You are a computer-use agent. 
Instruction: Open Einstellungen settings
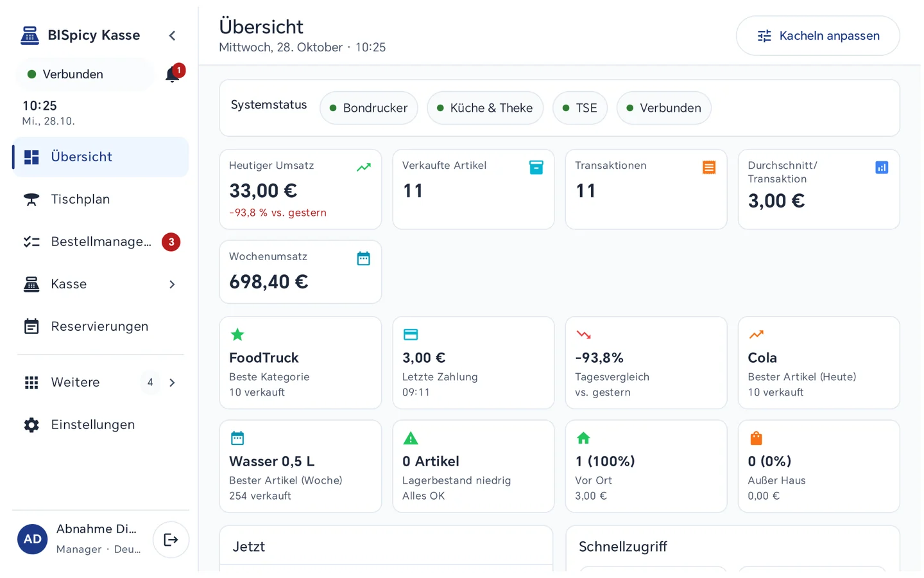point(101,425)
